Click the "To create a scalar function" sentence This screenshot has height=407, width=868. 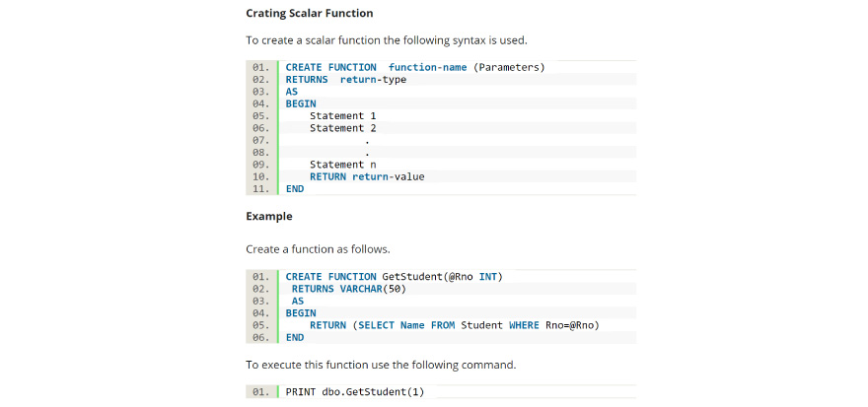tap(386, 40)
